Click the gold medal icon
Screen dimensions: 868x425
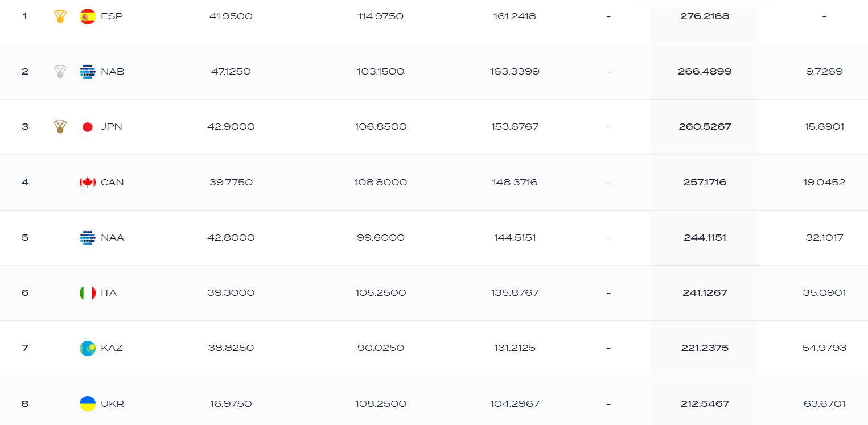(60, 16)
